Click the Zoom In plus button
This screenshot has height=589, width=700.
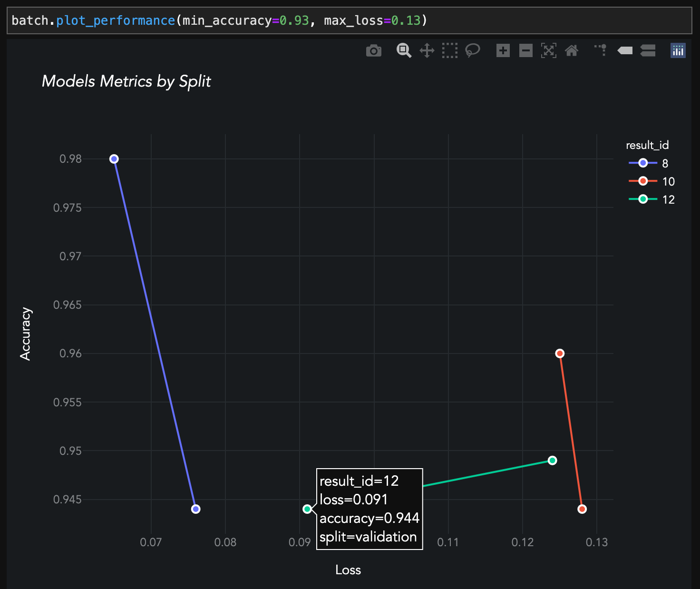[503, 50]
